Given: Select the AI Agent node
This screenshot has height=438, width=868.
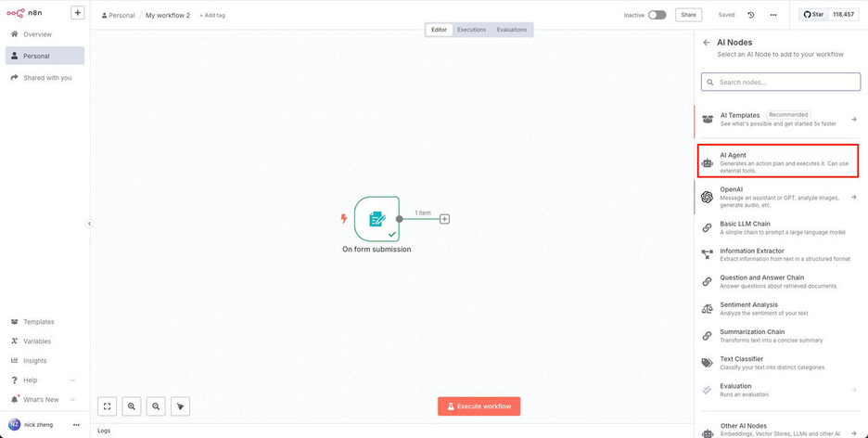Looking at the screenshot, I should click(x=778, y=161).
